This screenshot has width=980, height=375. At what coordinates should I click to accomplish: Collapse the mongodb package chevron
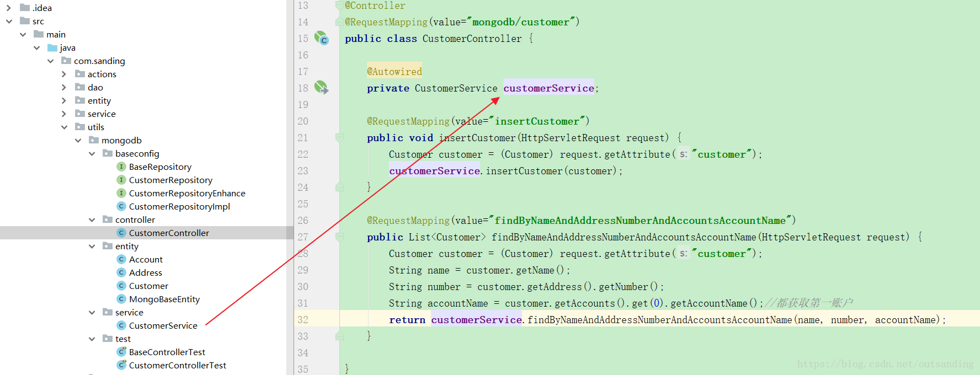pyautogui.click(x=78, y=140)
